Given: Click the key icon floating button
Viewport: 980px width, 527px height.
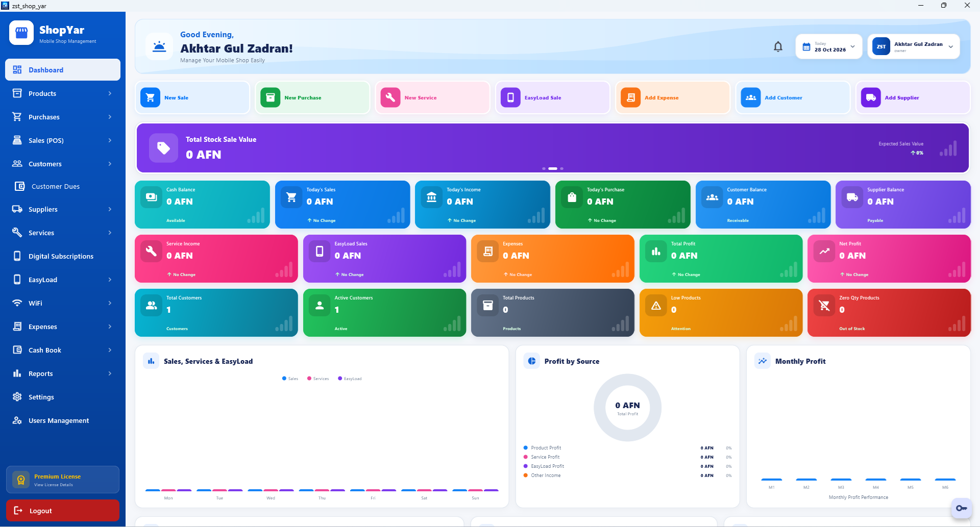Looking at the screenshot, I should (x=962, y=508).
